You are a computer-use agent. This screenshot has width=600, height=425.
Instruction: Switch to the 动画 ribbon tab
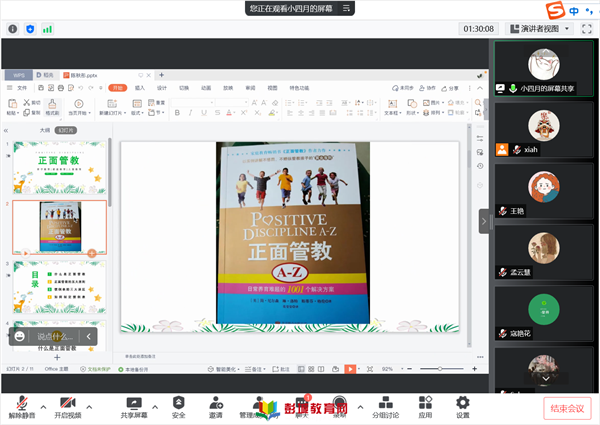click(206, 88)
